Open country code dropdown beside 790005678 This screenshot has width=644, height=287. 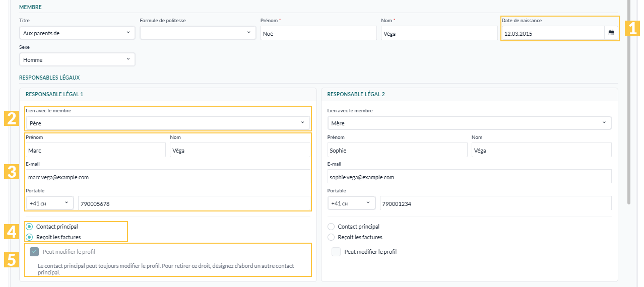[50, 203]
